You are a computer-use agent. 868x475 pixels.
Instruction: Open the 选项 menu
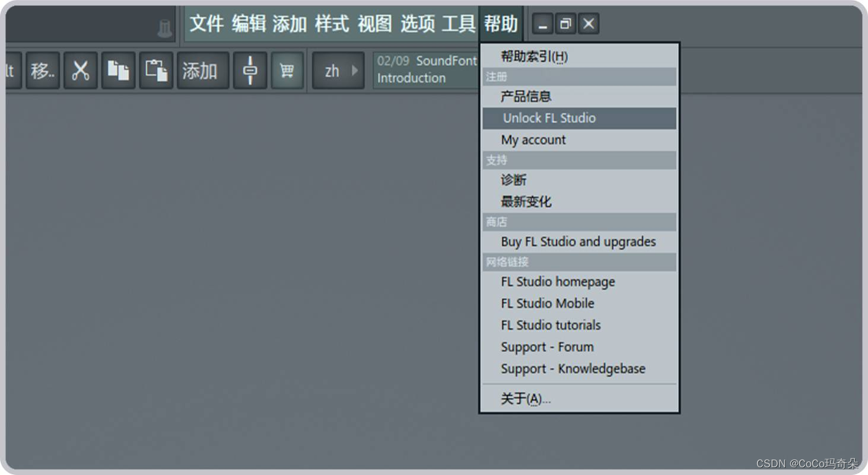click(417, 24)
